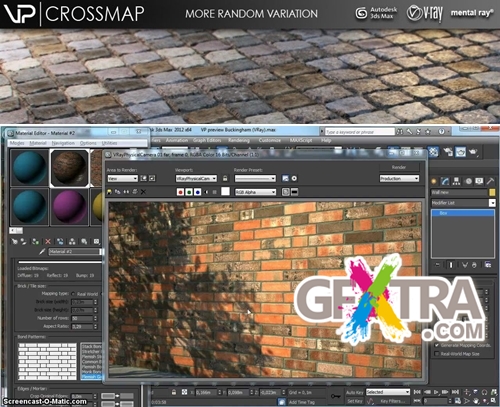Click the white color swatch in render window
500x407 pixels.
pos(226,192)
